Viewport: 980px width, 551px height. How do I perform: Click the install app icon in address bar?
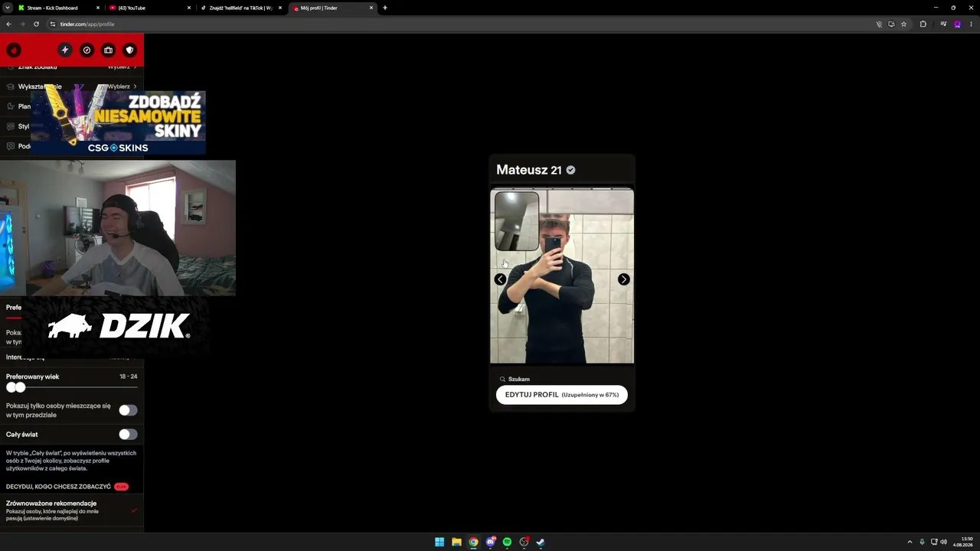(x=891, y=24)
